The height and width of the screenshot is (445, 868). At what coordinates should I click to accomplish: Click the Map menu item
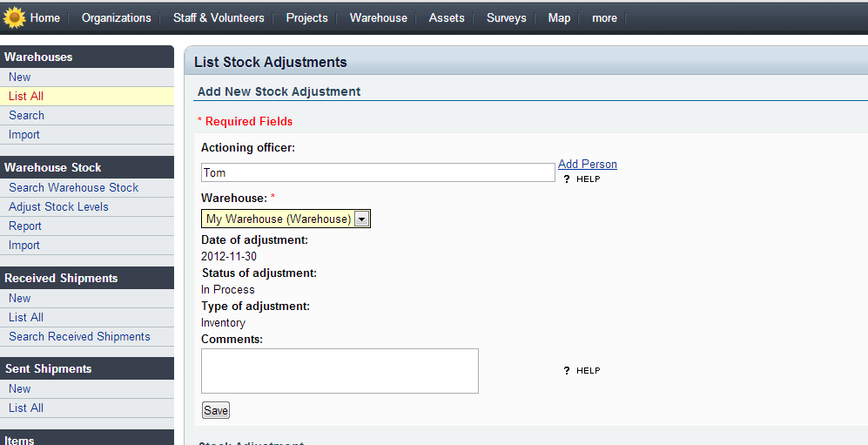coord(559,17)
